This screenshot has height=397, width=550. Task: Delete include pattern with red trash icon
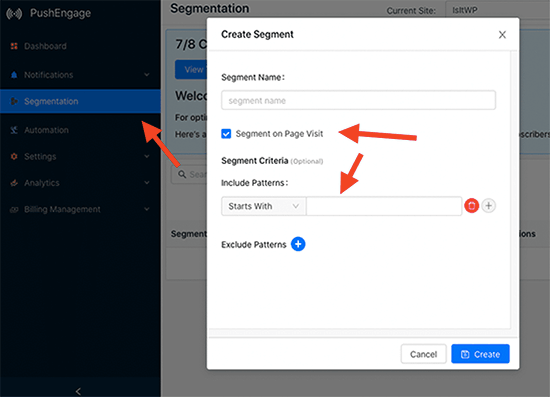click(x=472, y=206)
